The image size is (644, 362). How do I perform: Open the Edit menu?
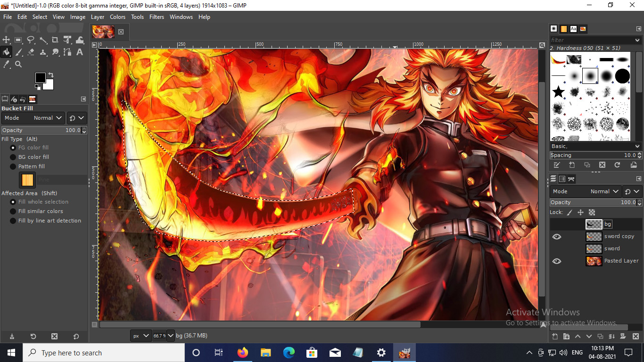click(x=22, y=17)
